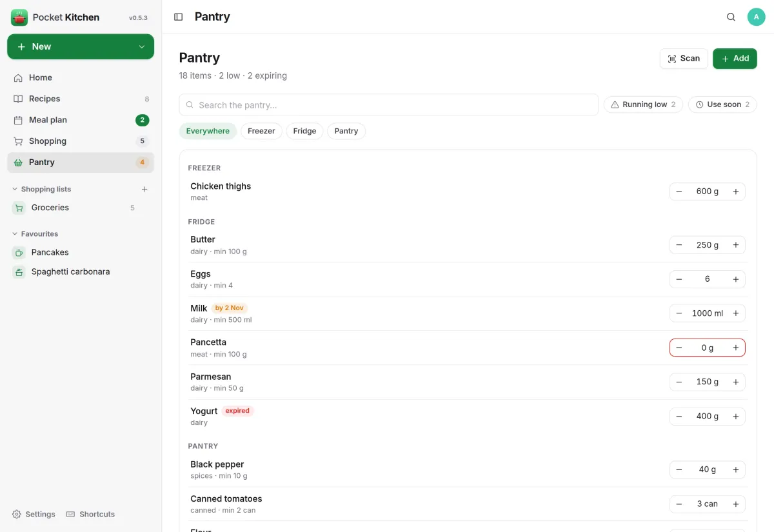Focus the Search the pantry field
774x532 pixels.
pyautogui.click(x=388, y=105)
